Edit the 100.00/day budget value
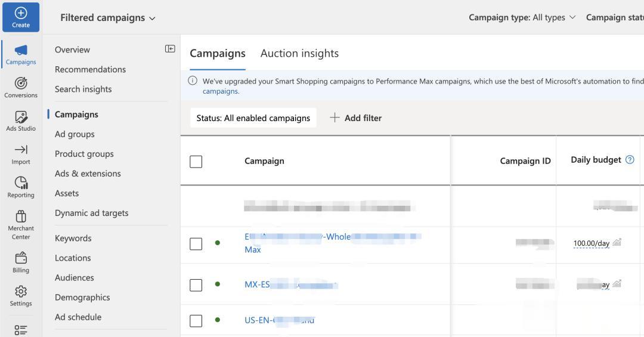Screen dimensions: 644x337 (591, 243)
